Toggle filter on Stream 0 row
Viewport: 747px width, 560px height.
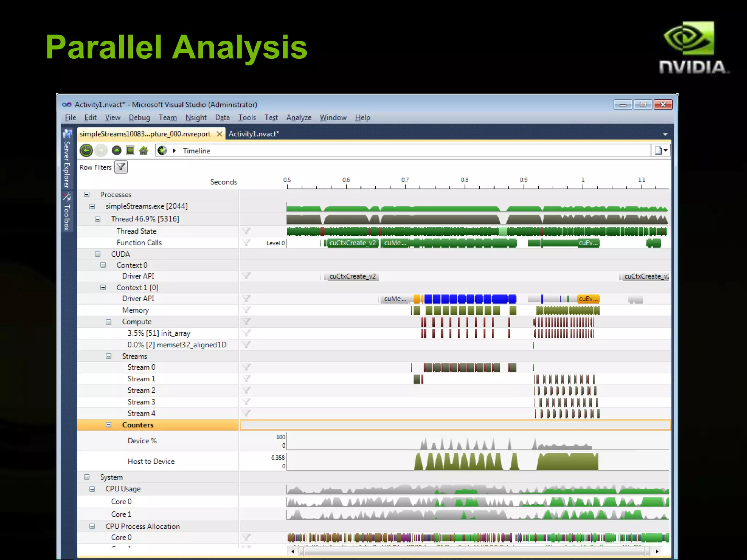[247, 367]
